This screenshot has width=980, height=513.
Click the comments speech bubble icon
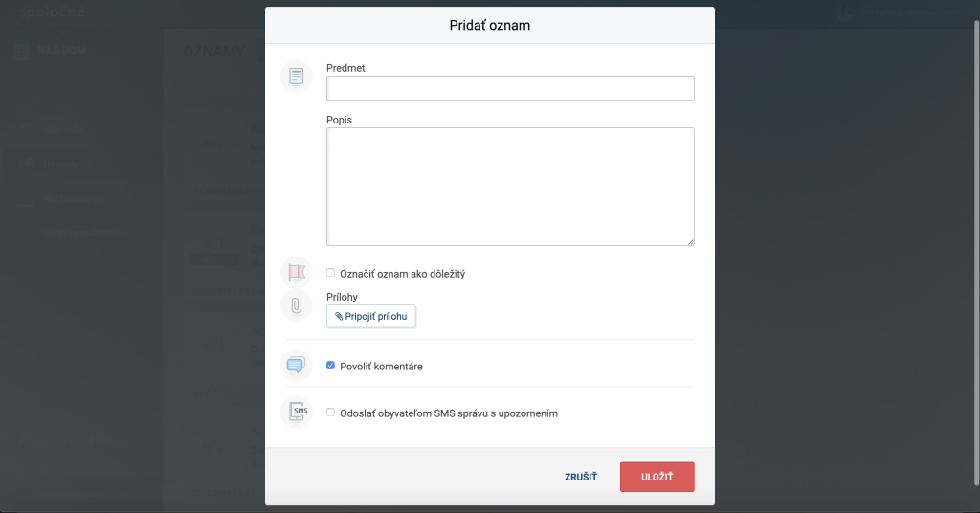pos(297,365)
